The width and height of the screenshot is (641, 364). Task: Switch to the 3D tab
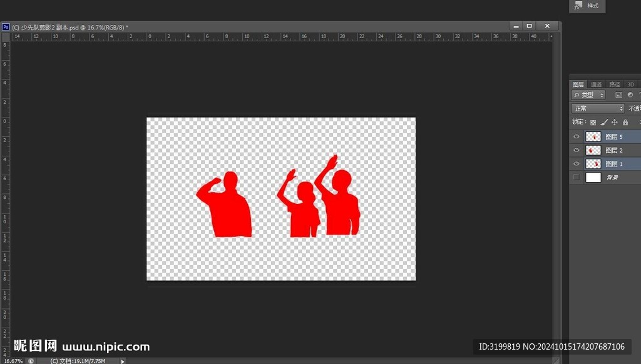631,84
